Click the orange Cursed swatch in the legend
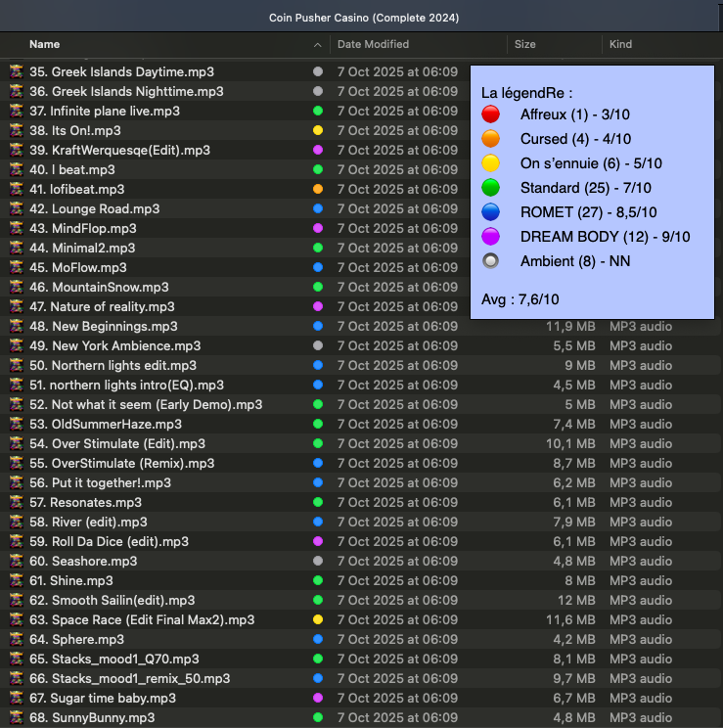The width and height of the screenshot is (723, 728). tap(490, 139)
